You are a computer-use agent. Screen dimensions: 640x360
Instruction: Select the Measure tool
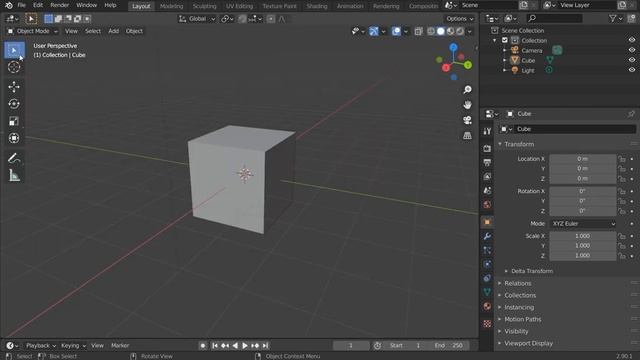(x=14, y=175)
